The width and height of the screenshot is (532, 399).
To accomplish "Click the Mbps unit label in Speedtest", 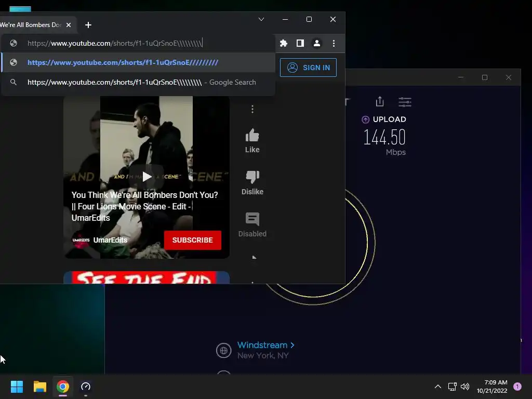I will coord(395,152).
